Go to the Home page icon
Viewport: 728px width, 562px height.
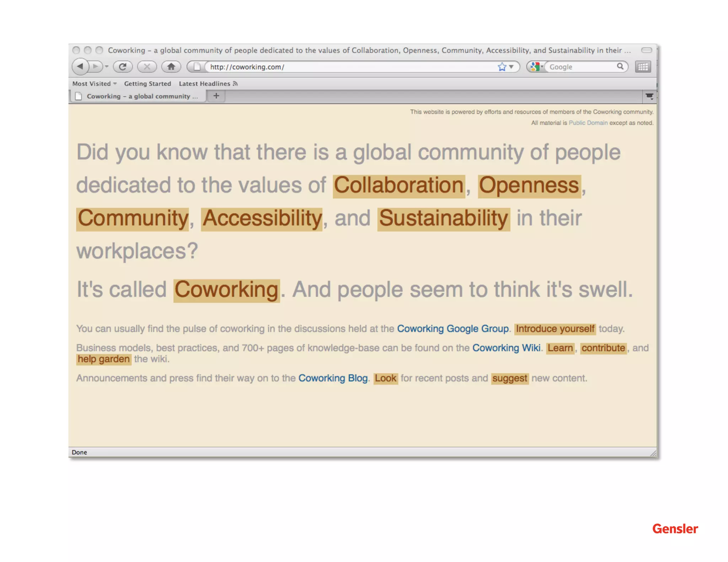(x=171, y=66)
